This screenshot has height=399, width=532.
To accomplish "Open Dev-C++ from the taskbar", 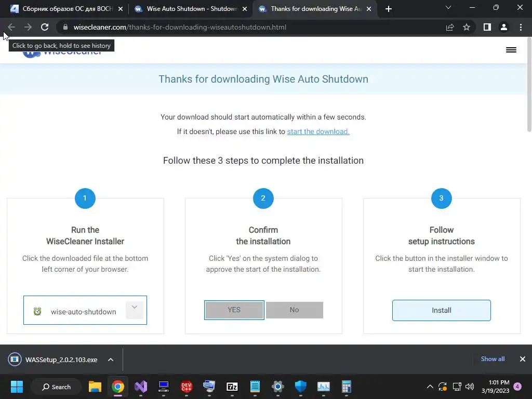I will [x=187, y=387].
